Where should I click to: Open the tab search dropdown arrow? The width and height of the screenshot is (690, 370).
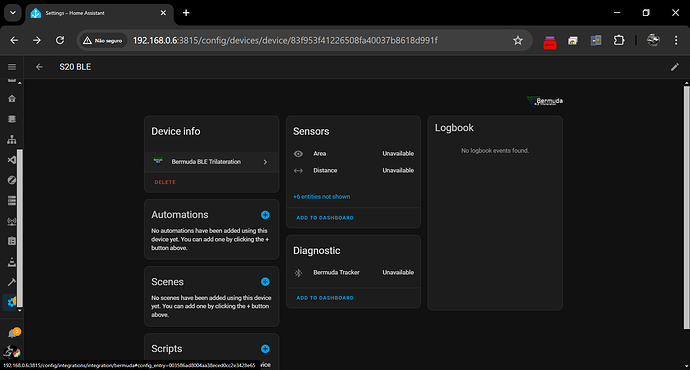(13, 13)
